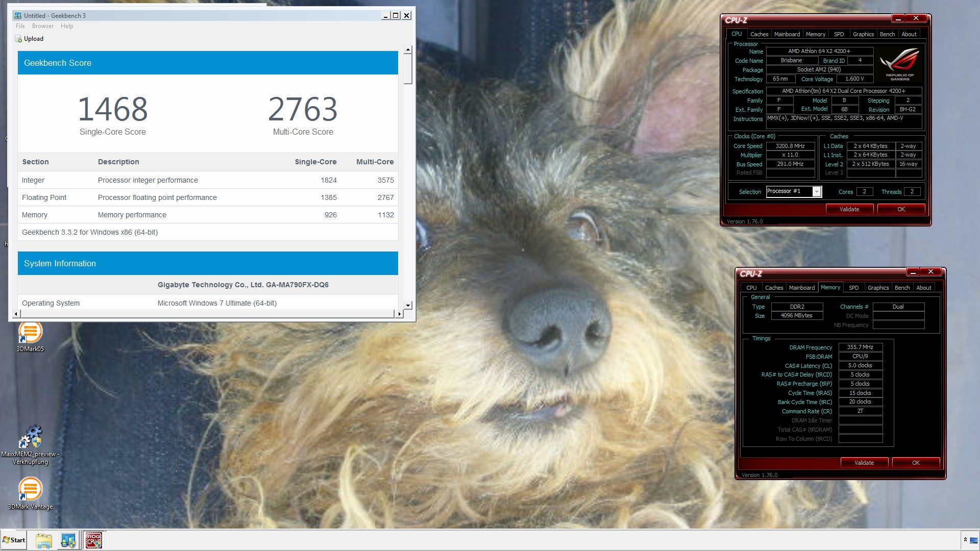Click the Upload icon in Geekbench
Viewport: 980px width, 551px height.
[18, 39]
